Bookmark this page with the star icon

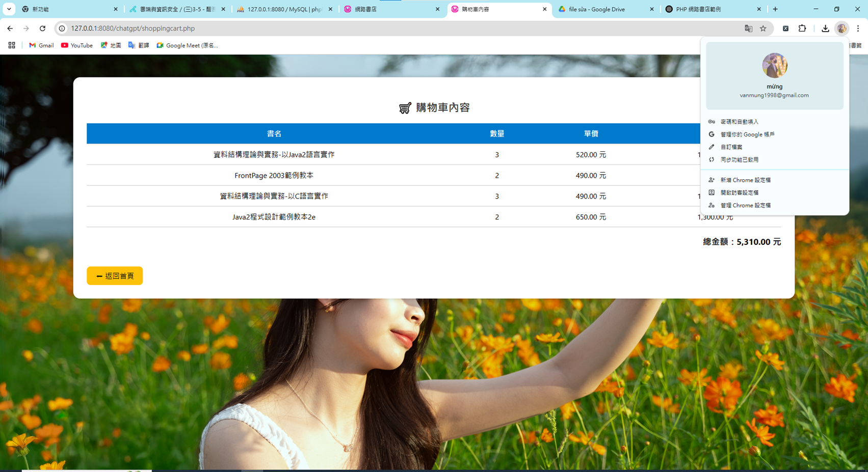pyautogui.click(x=763, y=29)
